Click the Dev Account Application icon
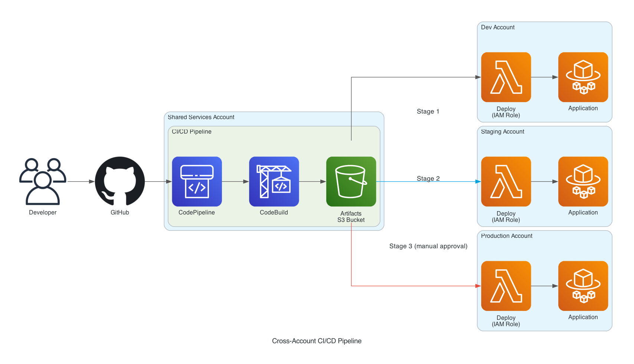 [583, 77]
